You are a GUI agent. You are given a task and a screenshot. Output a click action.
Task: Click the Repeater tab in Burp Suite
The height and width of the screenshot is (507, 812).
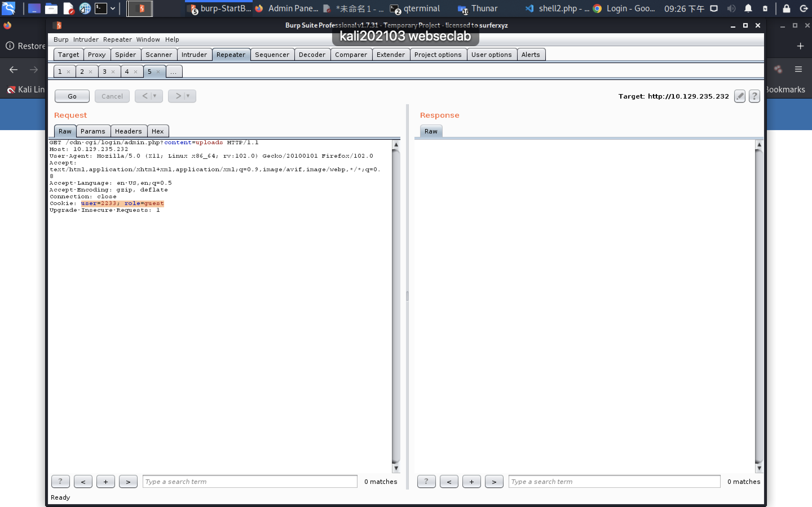[x=230, y=54]
